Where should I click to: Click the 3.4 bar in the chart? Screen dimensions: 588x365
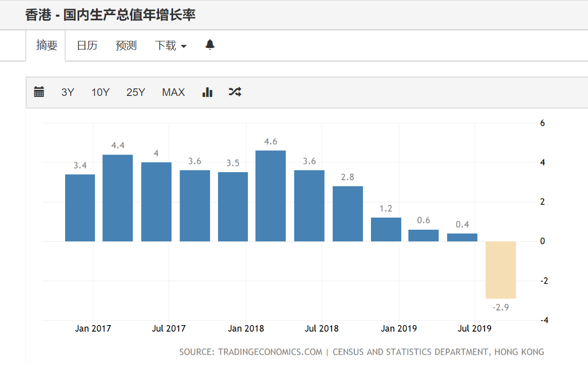pos(80,208)
